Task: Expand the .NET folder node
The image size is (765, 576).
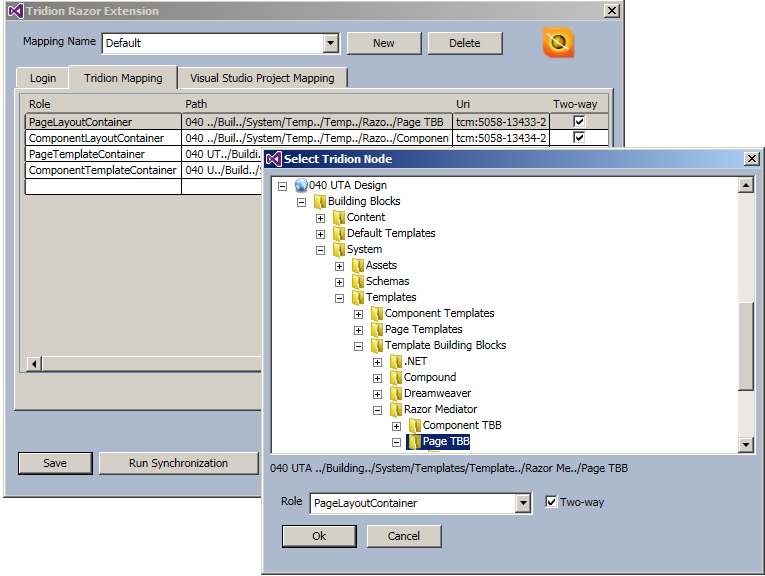Action: pos(378,362)
